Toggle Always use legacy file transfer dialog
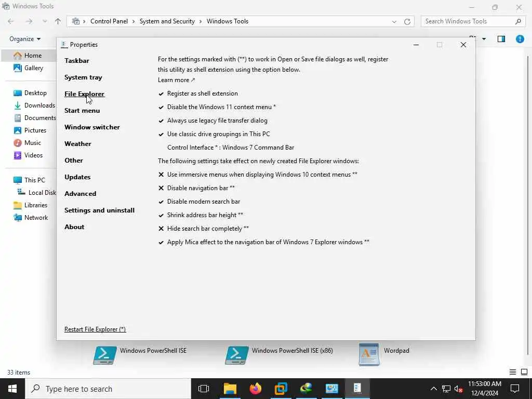The width and height of the screenshot is (532, 399). (212, 121)
